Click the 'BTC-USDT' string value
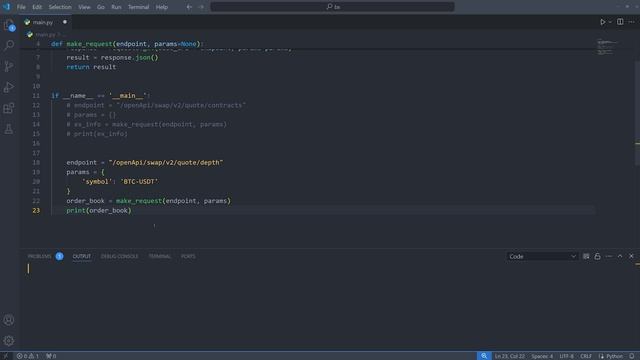The width and height of the screenshot is (640, 360). (139, 182)
